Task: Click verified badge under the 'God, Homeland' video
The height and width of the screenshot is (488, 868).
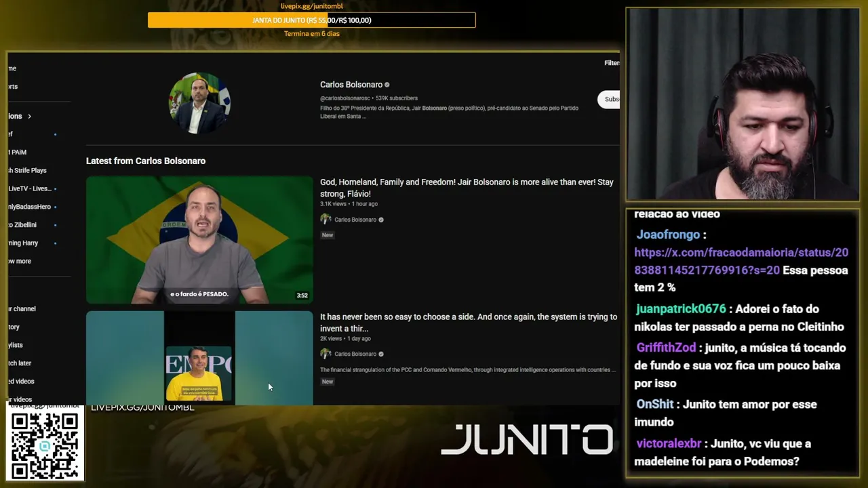Action: [x=381, y=220]
